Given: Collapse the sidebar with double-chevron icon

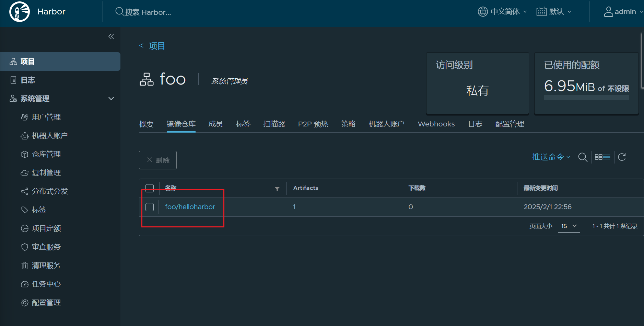Looking at the screenshot, I should pos(111,36).
